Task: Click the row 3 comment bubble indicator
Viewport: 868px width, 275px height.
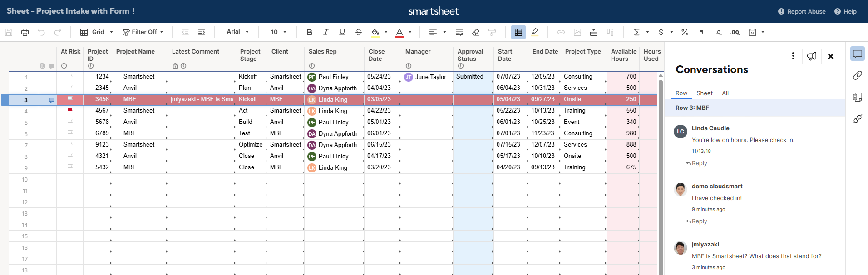Action: tap(52, 100)
